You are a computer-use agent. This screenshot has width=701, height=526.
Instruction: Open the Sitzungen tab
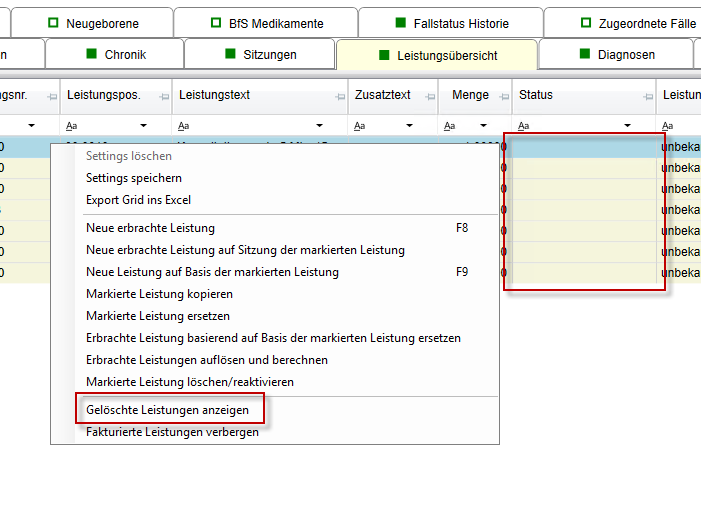(x=260, y=55)
